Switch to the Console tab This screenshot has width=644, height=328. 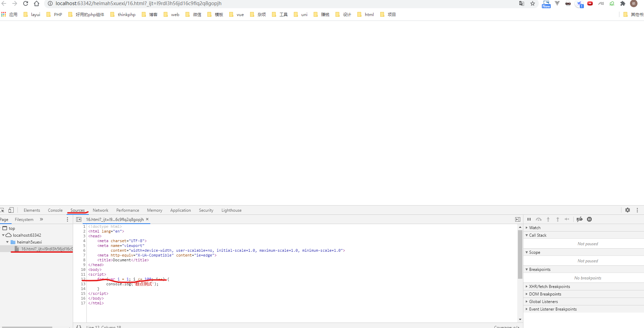55,210
